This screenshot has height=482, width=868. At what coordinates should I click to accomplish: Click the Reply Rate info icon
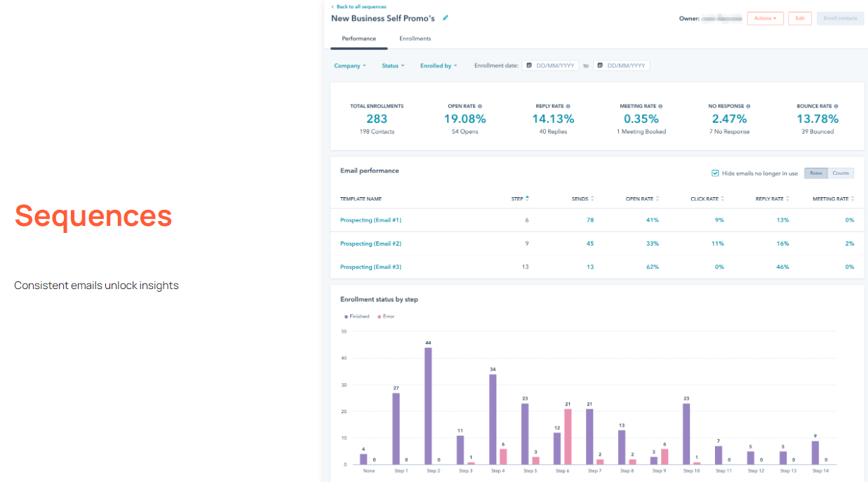tap(568, 107)
